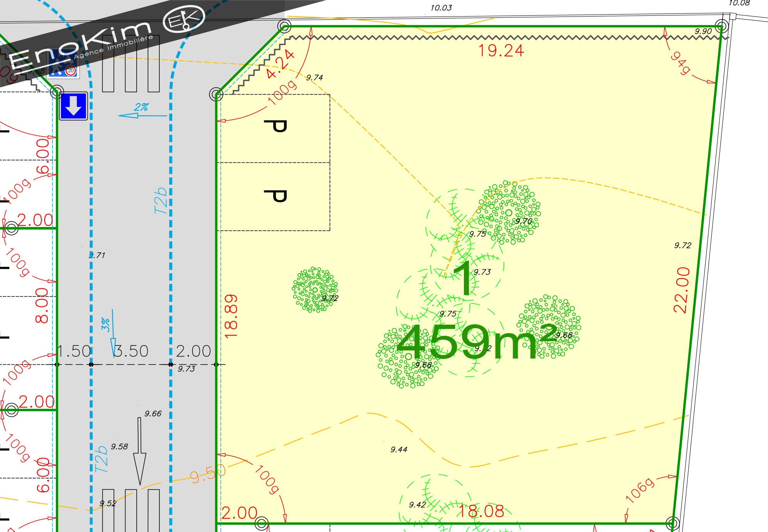
Task: Click the isolated small tree labeled 9.72
Action: (315, 289)
